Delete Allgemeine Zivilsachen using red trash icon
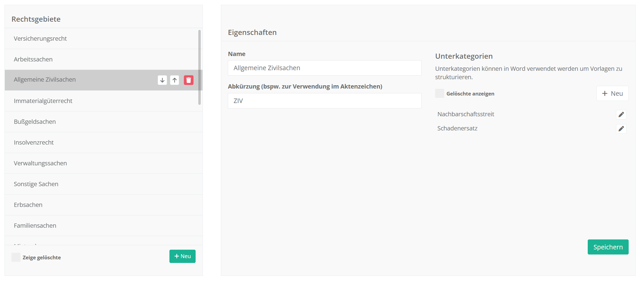644x281 pixels. pyautogui.click(x=189, y=80)
